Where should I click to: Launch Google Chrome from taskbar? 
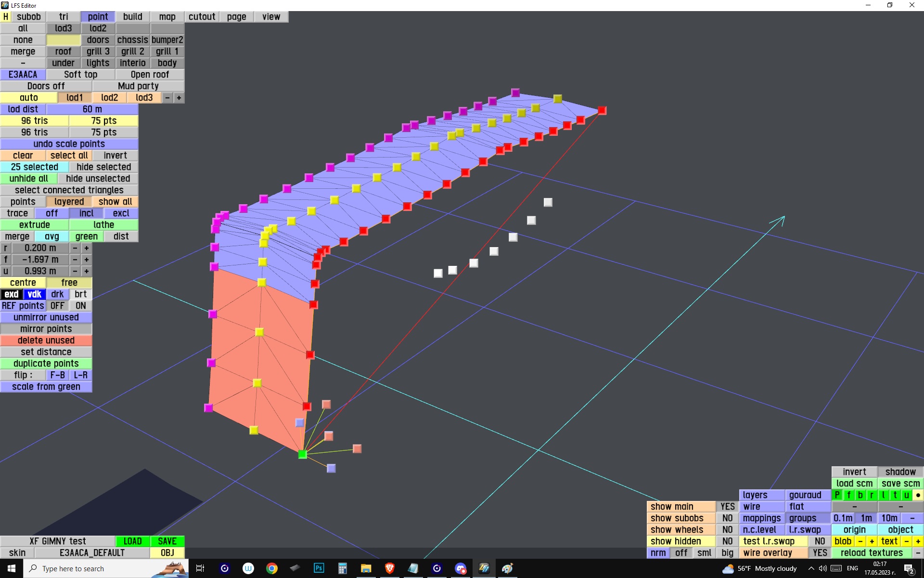[x=272, y=568]
